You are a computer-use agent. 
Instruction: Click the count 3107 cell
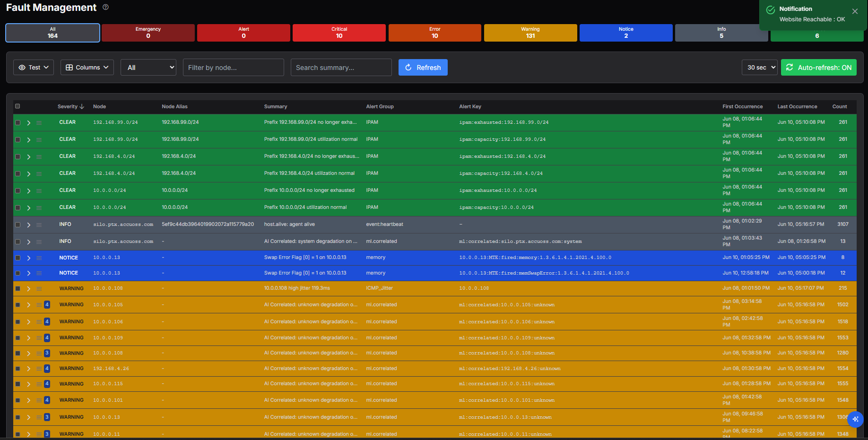[843, 224]
